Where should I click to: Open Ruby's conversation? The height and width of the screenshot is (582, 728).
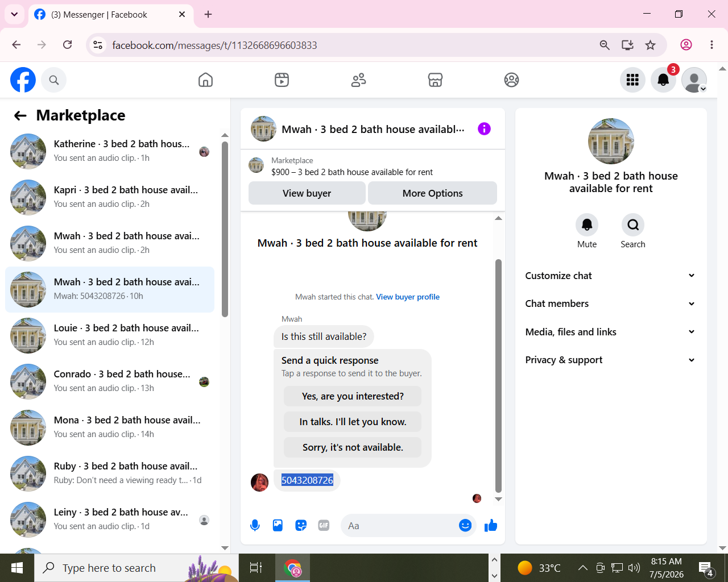point(110,473)
